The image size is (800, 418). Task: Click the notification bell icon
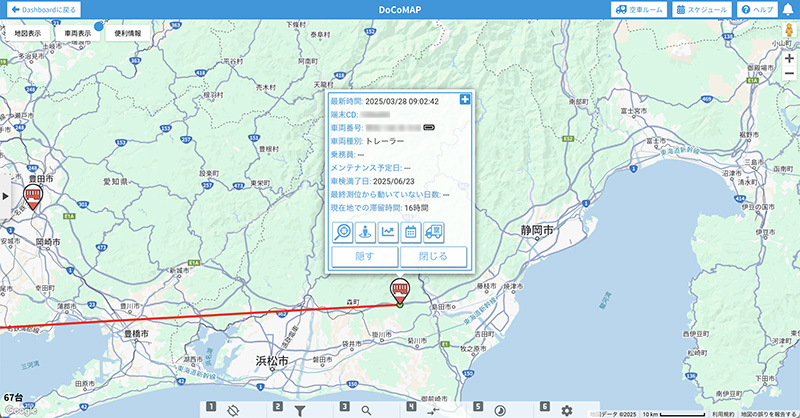click(785, 9)
